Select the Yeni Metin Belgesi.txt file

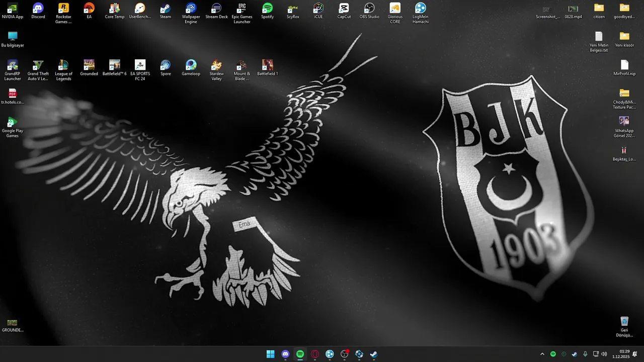[x=599, y=42]
